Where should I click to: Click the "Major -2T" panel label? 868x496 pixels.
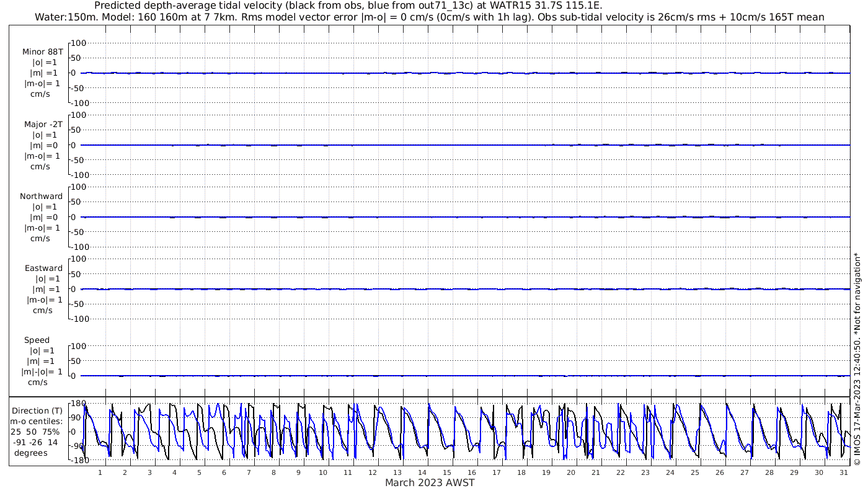point(42,124)
